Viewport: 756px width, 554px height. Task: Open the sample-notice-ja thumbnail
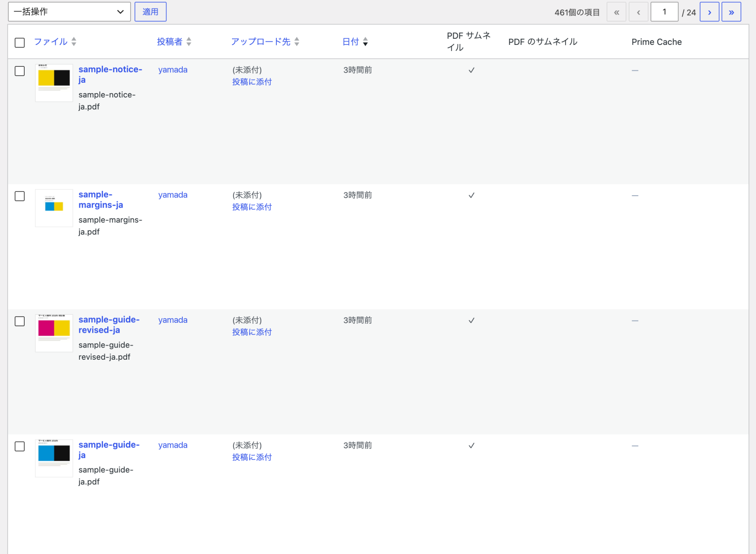[54, 83]
